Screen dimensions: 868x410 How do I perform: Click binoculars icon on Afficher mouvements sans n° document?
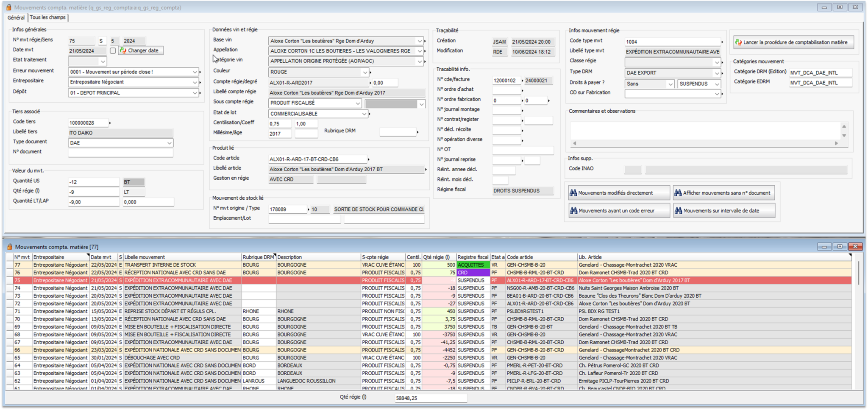coord(678,193)
